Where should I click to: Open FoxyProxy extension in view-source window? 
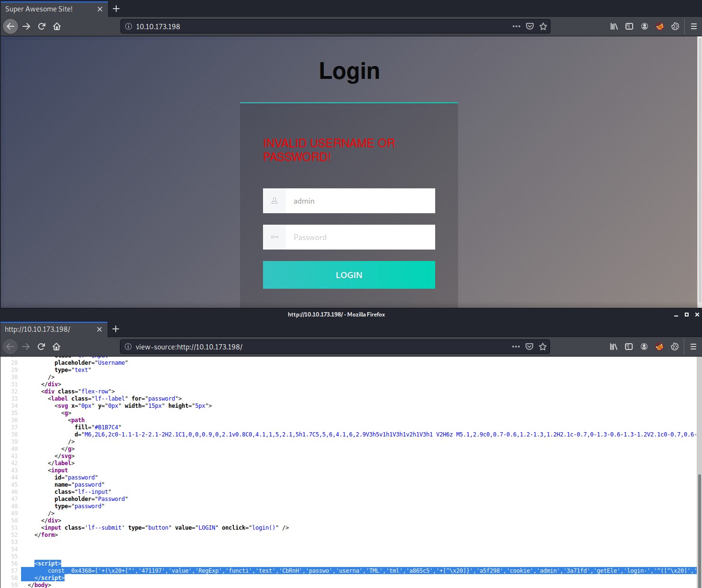[659, 347]
